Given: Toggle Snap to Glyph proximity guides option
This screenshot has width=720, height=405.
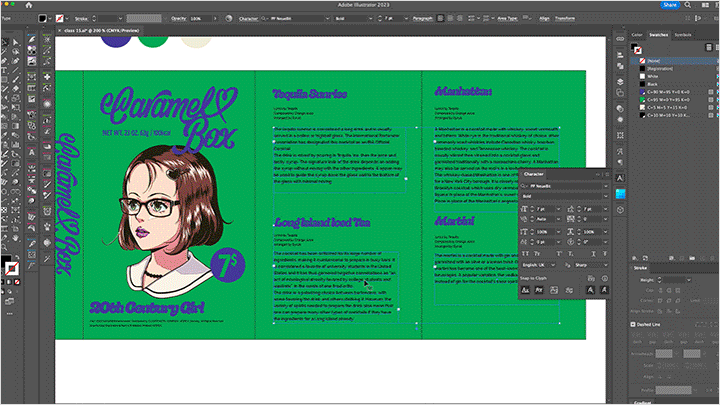Looking at the screenshot, I should coord(569,290).
